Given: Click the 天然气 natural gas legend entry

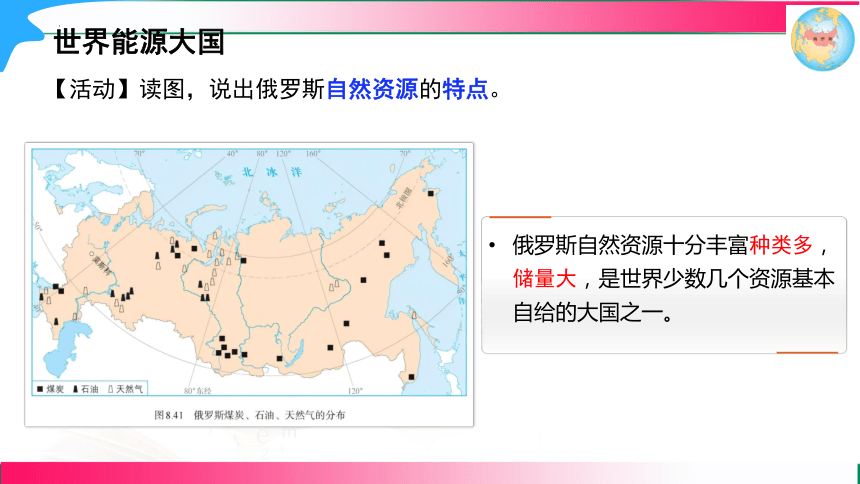Looking at the screenshot, I should point(126,389).
